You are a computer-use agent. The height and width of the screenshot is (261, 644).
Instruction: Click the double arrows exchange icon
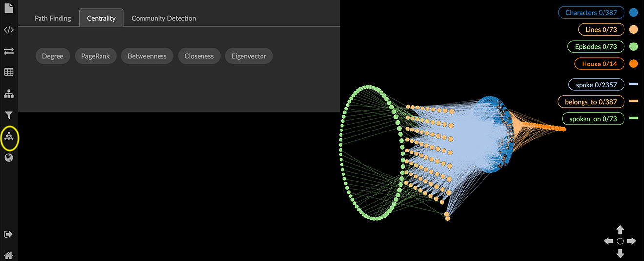8,51
